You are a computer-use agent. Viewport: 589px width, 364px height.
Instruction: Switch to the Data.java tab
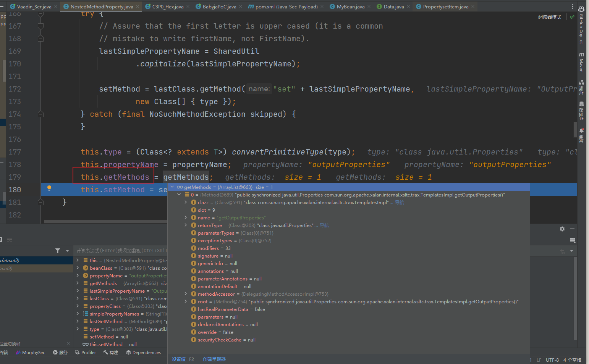[393, 6]
